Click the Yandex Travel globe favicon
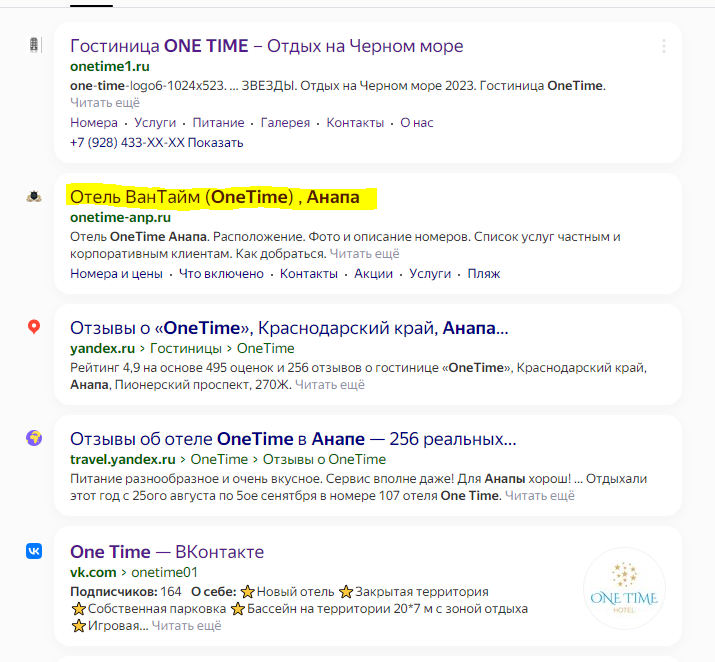 [x=34, y=438]
